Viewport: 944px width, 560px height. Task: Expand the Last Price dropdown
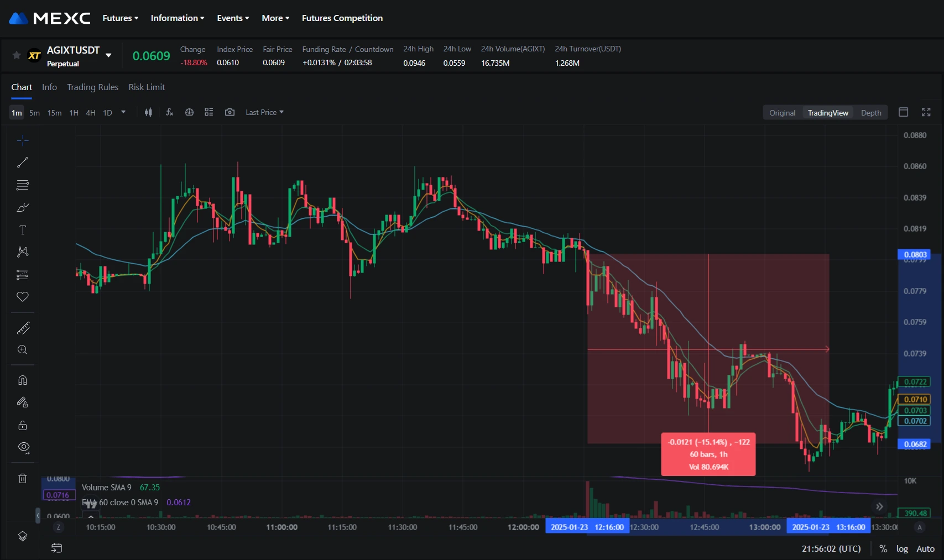point(264,112)
